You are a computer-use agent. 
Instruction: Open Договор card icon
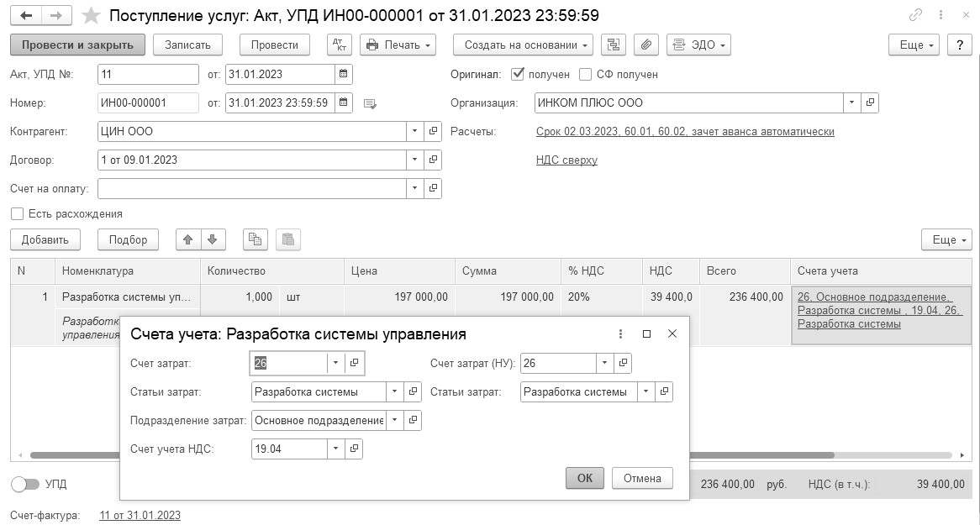[433, 160]
